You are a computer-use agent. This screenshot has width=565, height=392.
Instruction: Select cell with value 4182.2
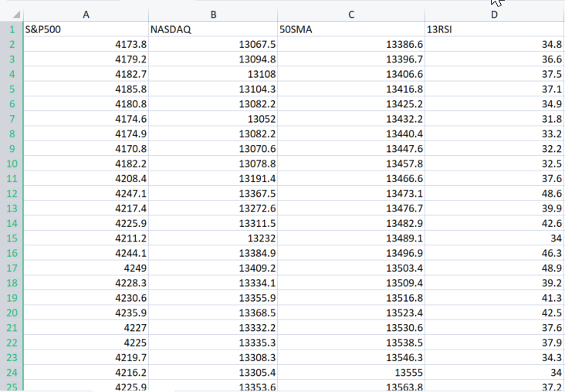coord(86,164)
